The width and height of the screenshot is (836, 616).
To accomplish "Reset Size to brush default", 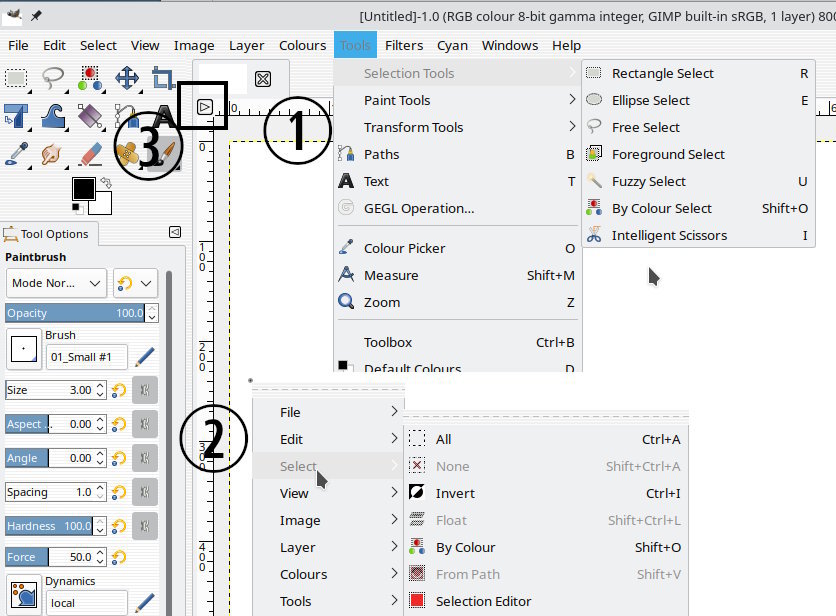I will [119, 390].
